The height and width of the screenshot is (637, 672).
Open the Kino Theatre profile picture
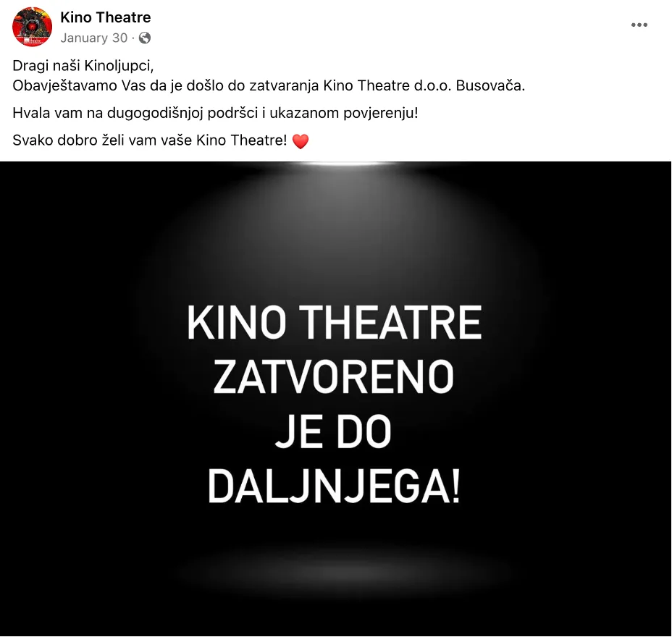click(32, 27)
